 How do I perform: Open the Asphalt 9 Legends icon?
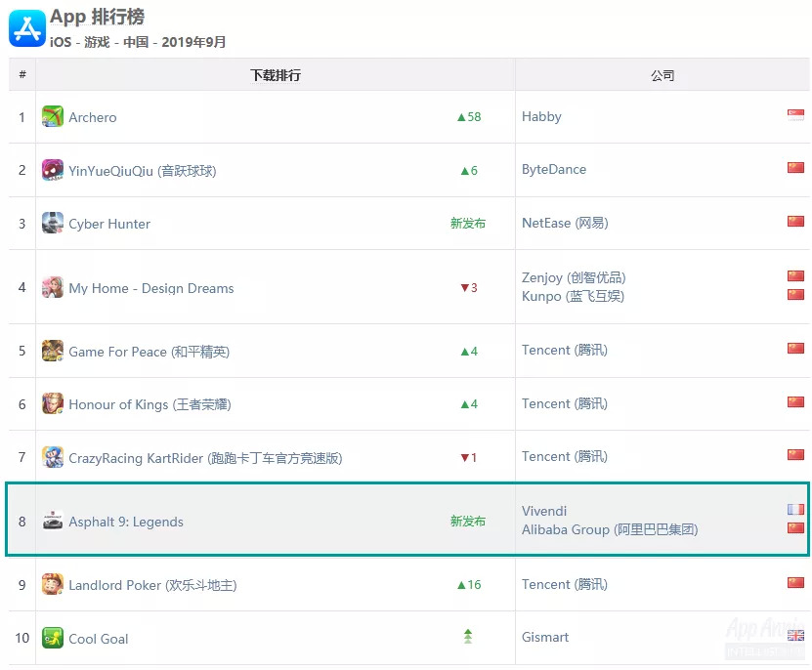(x=53, y=521)
